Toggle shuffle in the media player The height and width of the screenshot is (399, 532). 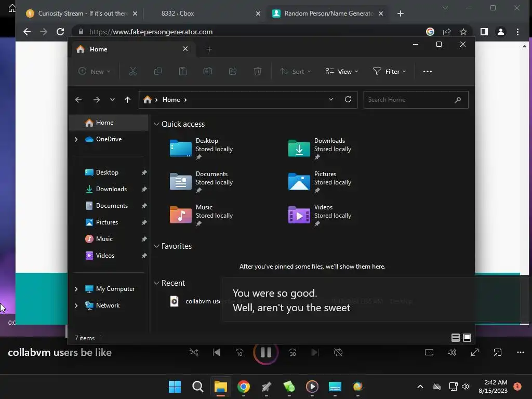[194, 353]
